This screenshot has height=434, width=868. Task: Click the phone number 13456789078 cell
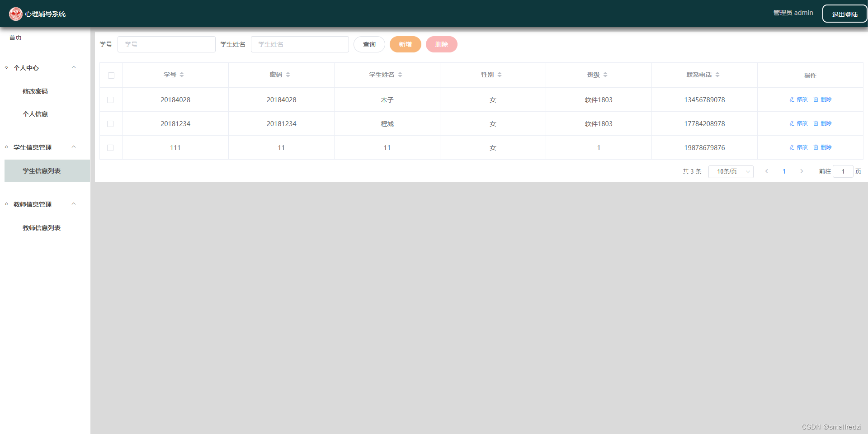704,100
